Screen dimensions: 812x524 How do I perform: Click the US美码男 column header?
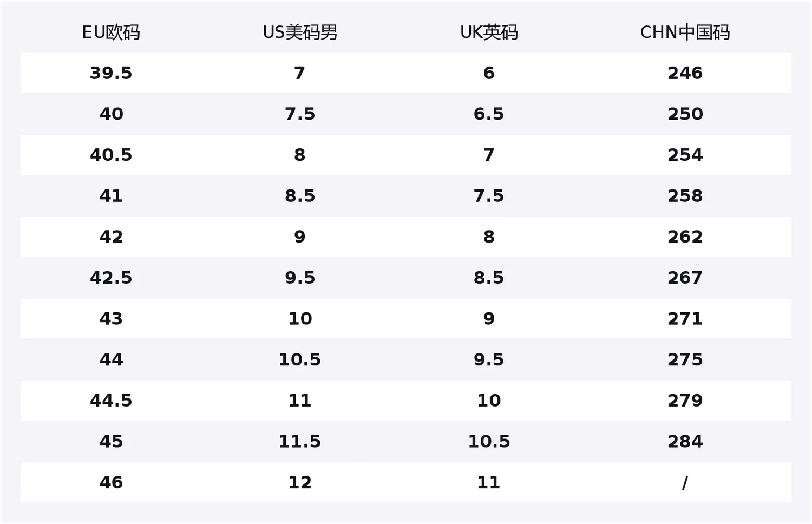click(300, 32)
